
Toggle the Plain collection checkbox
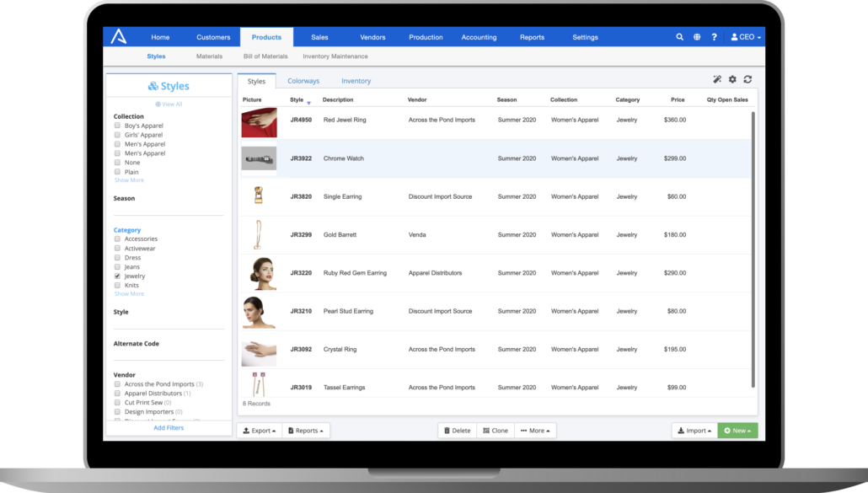117,172
